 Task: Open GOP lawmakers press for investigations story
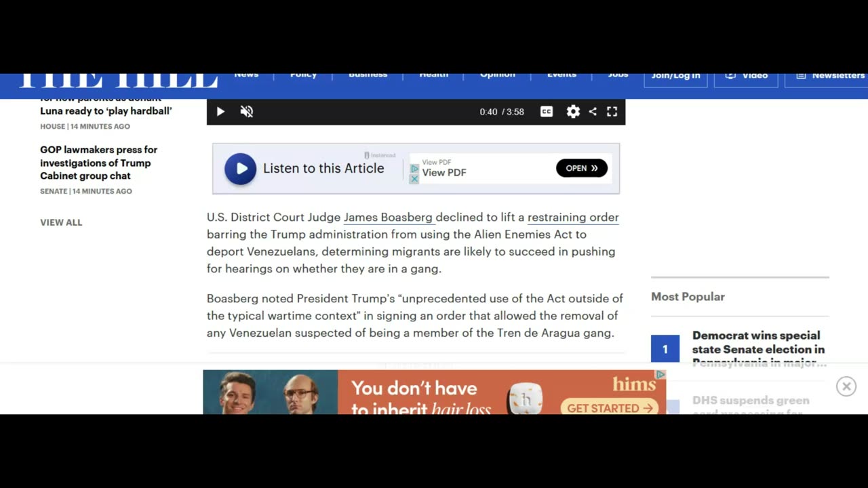coord(99,163)
